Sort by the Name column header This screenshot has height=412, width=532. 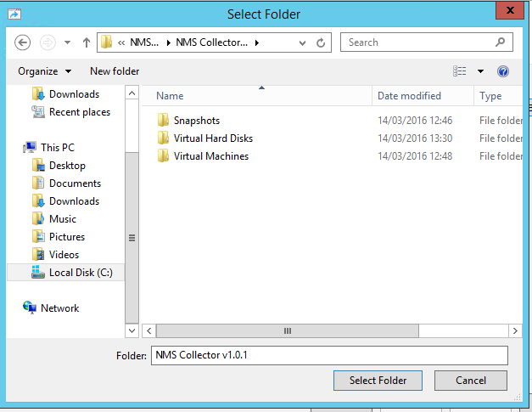coord(257,96)
